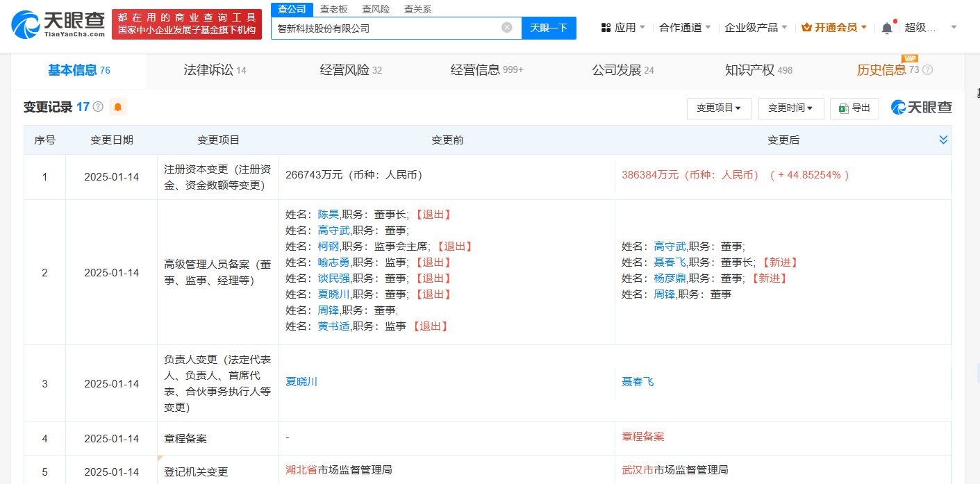The height and width of the screenshot is (484, 980).
Task: Clear the search field with the X icon
Action: 507,28
